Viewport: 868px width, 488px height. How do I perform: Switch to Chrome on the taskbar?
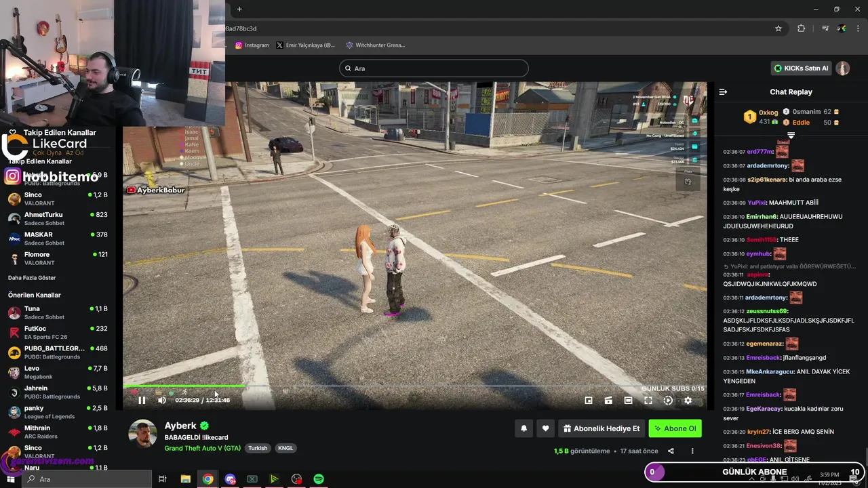(x=208, y=479)
